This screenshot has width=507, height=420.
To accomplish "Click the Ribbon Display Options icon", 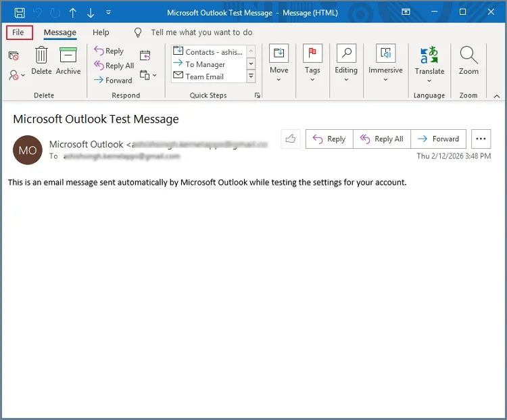I will 406,12.
